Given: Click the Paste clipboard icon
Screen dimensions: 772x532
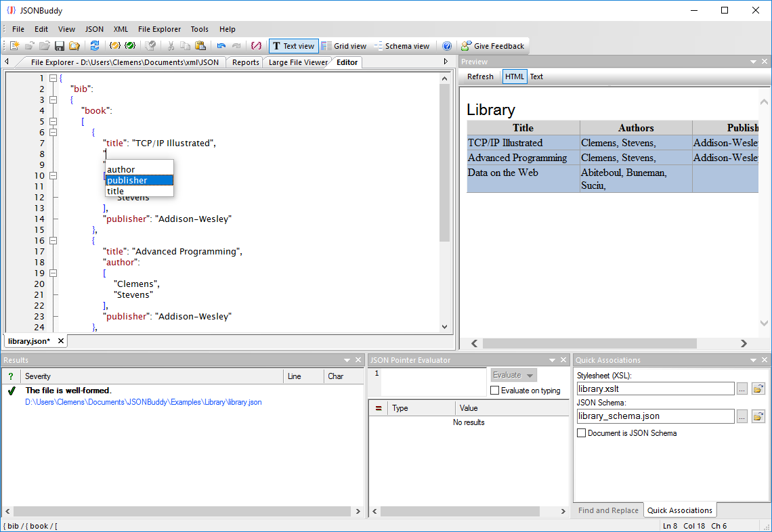Looking at the screenshot, I should (x=200, y=46).
